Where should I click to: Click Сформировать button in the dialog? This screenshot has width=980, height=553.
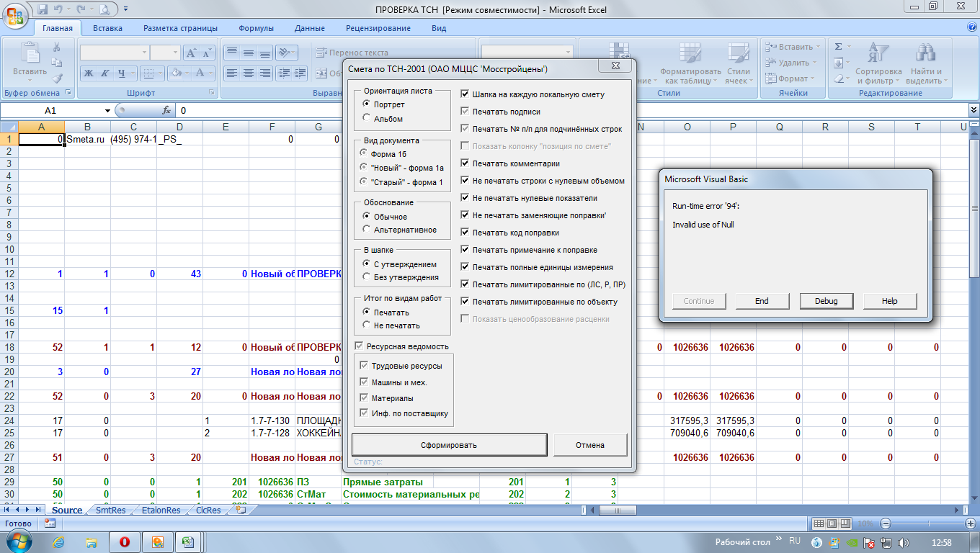(449, 445)
